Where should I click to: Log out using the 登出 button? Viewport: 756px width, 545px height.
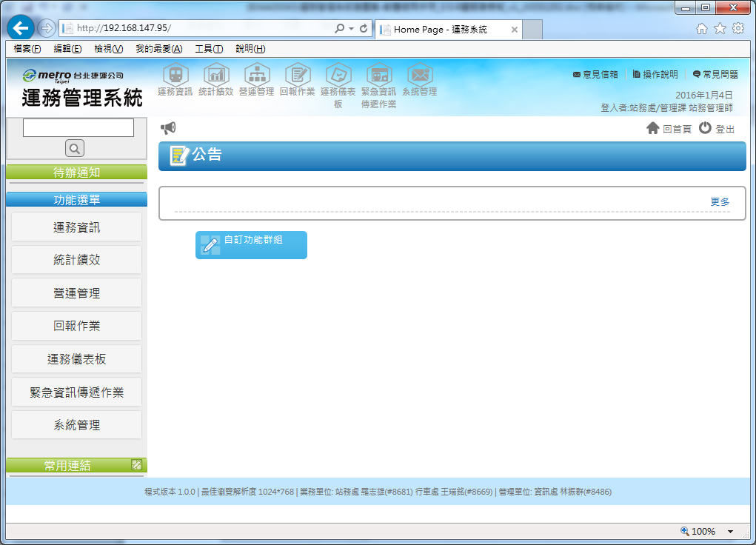(x=717, y=129)
